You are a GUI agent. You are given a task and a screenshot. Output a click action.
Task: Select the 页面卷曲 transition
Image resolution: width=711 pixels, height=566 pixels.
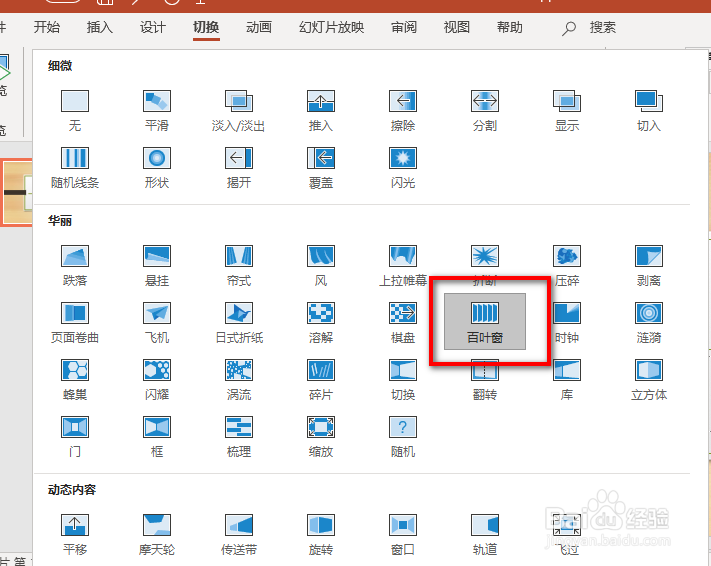(x=75, y=323)
